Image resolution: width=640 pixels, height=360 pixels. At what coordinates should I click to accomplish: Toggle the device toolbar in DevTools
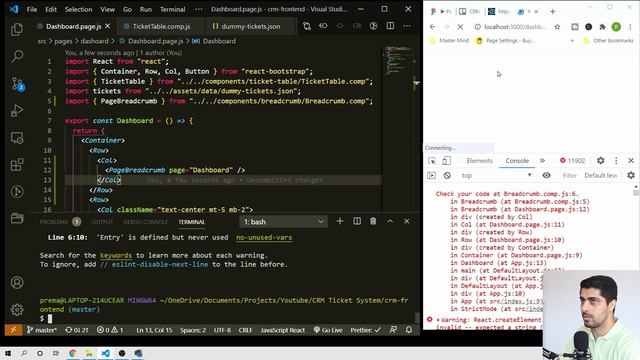click(447, 161)
